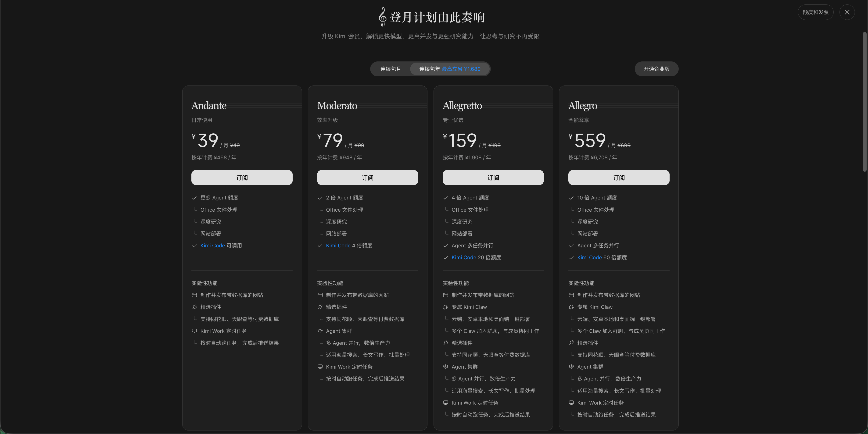This screenshot has width=868, height=434.
Task: Click Kimi Work monitor icon in Andante card
Action: [x=194, y=331]
